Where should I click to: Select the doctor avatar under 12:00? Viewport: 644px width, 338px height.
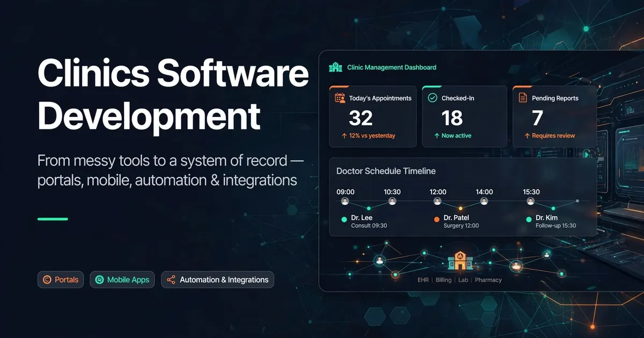tap(437, 201)
